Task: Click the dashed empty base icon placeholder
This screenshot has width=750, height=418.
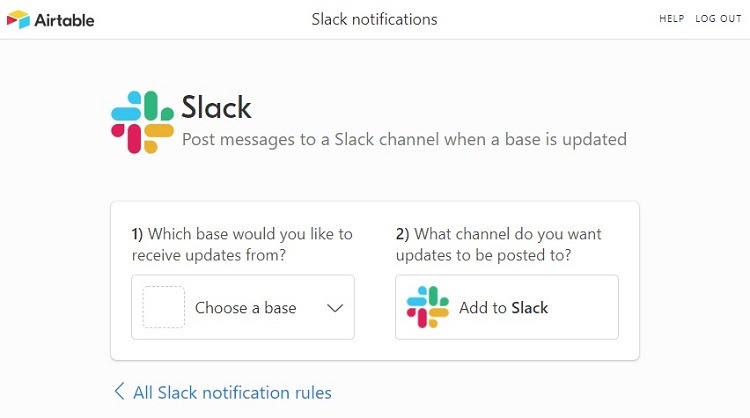Action: (x=164, y=307)
